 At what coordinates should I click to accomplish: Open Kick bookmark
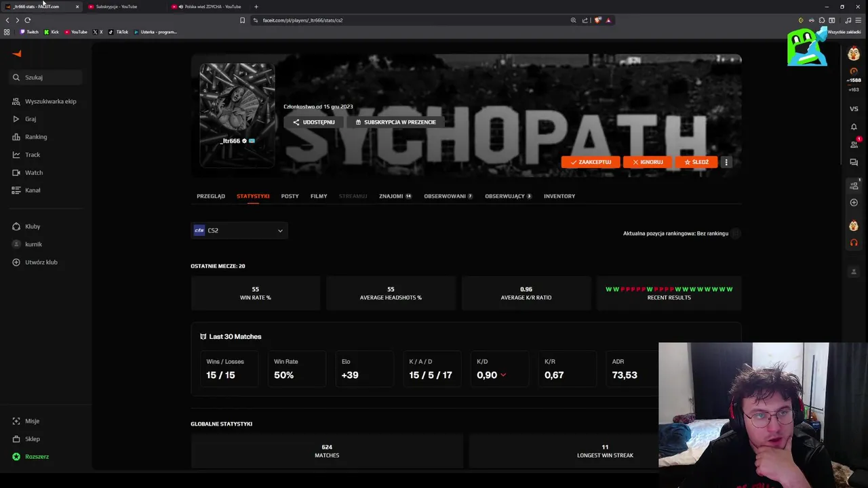tap(52, 32)
